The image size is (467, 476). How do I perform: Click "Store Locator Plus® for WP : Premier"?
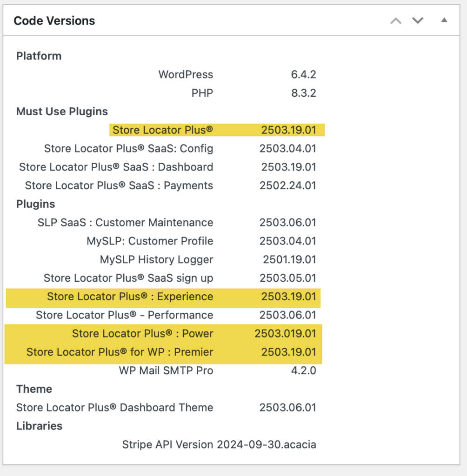120,352
